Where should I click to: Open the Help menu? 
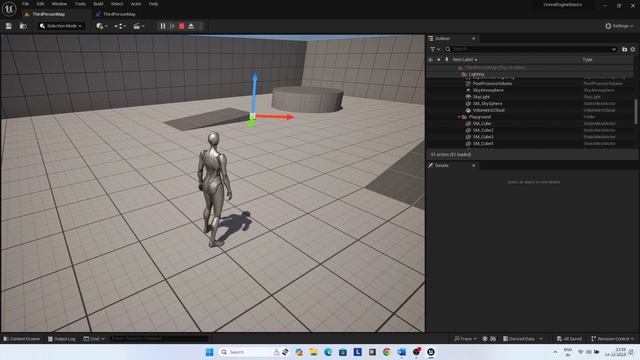pos(153,4)
